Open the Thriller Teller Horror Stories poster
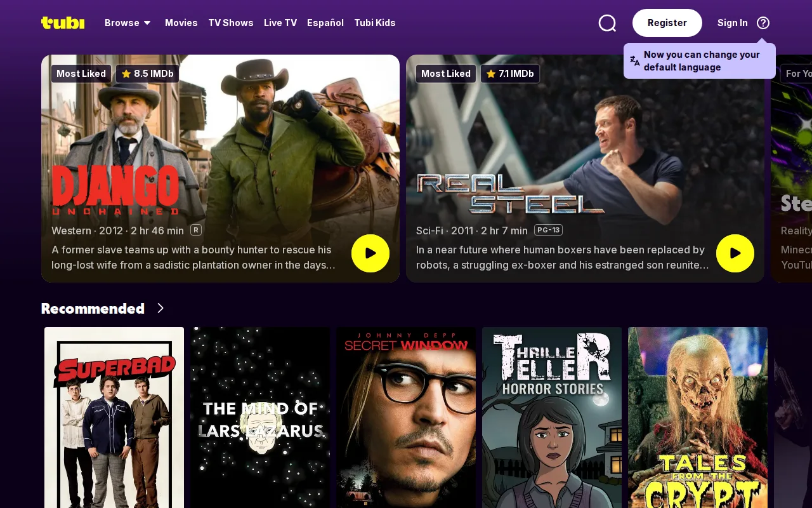The height and width of the screenshot is (508, 812). click(x=552, y=417)
